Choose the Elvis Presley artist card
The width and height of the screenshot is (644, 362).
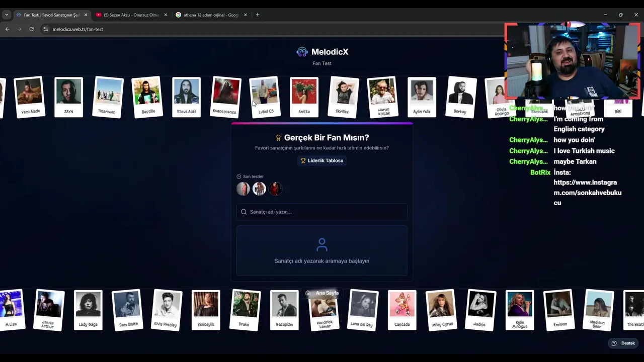point(167,310)
